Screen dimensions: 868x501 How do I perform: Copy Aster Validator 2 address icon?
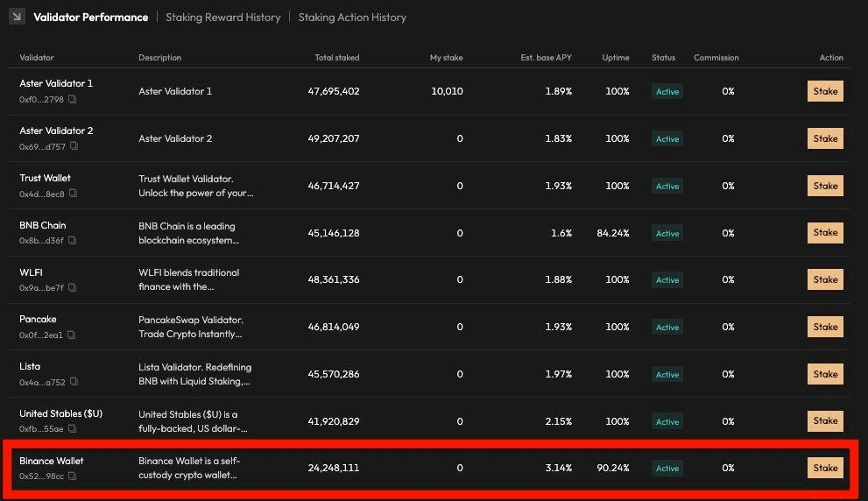[x=74, y=146]
